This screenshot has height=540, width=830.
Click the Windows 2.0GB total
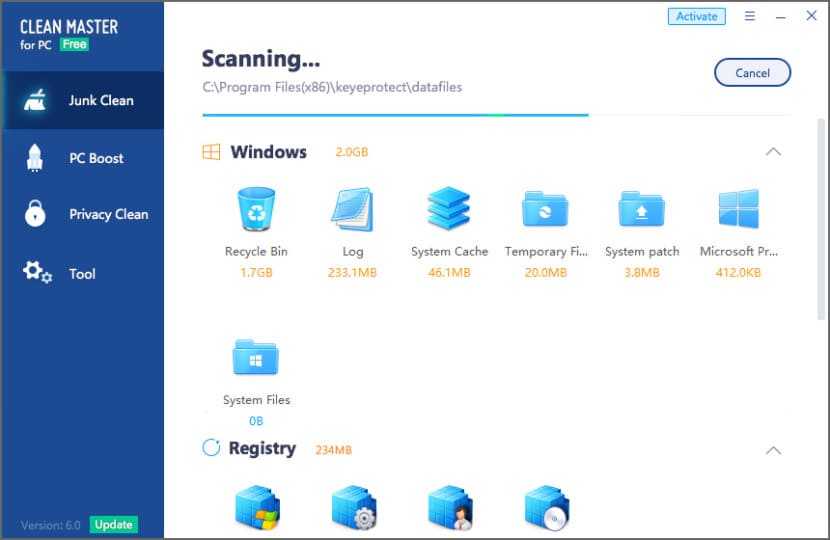[x=352, y=152]
